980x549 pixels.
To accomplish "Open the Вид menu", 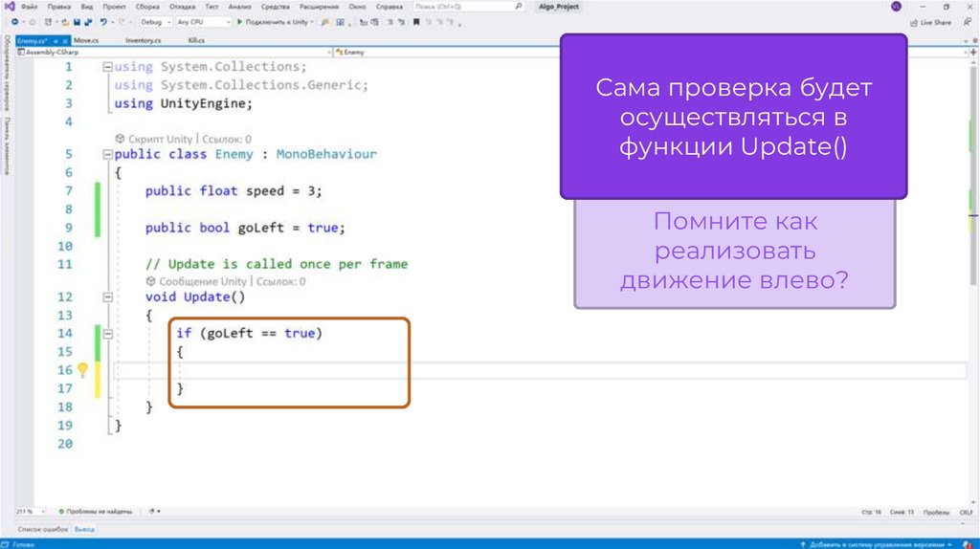I will [x=87, y=7].
